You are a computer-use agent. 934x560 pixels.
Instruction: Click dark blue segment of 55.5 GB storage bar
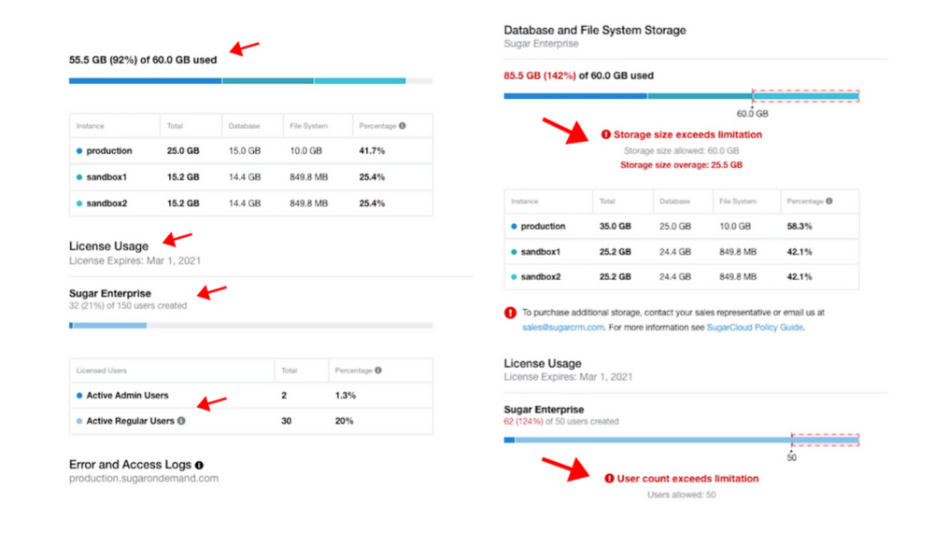point(146,81)
